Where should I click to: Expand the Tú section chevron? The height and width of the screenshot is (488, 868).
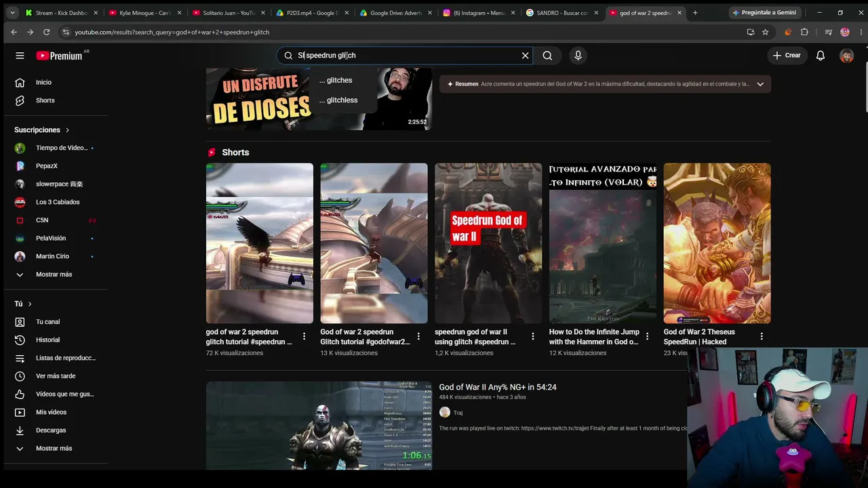[30, 304]
